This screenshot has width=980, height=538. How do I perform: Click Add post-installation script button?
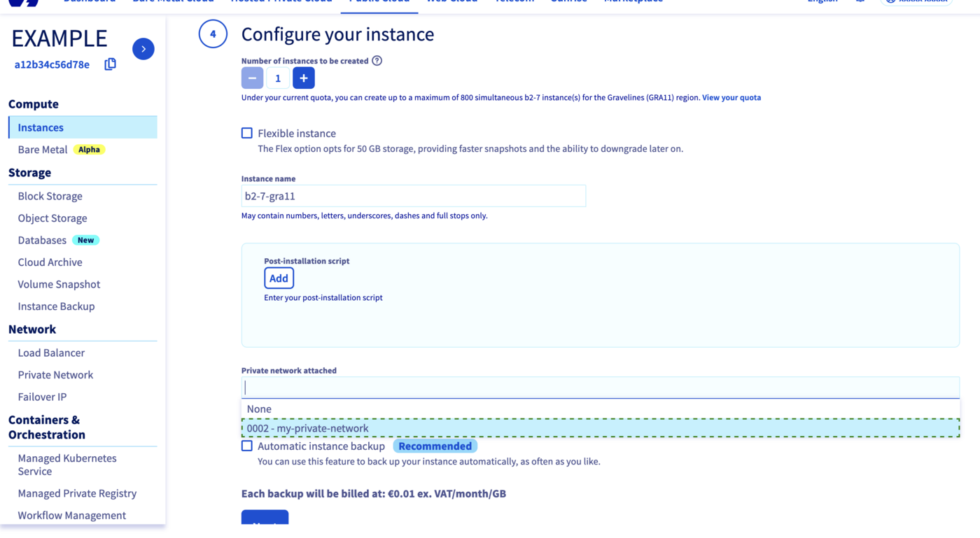[x=279, y=278]
